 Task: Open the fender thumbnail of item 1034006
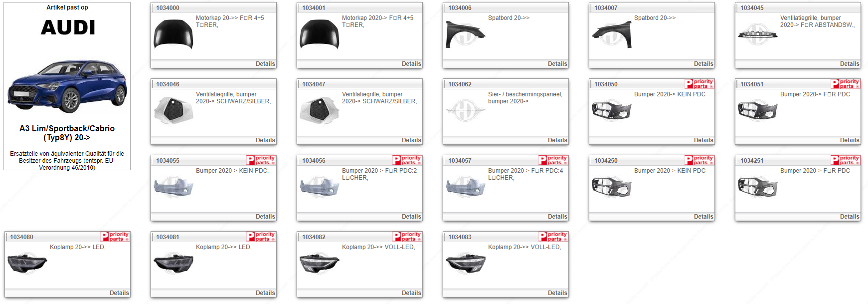pos(465,34)
